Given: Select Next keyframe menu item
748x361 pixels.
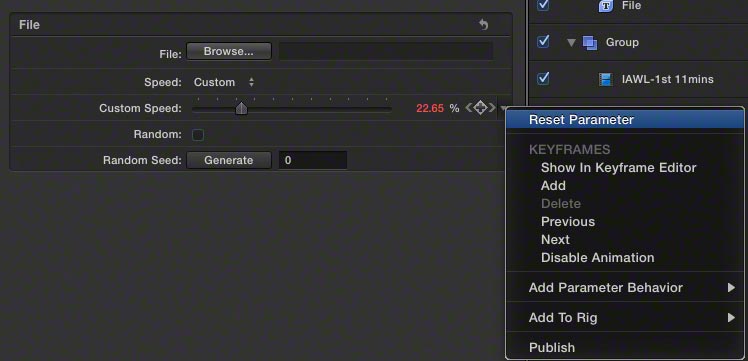Looking at the screenshot, I should tap(555, 239).
